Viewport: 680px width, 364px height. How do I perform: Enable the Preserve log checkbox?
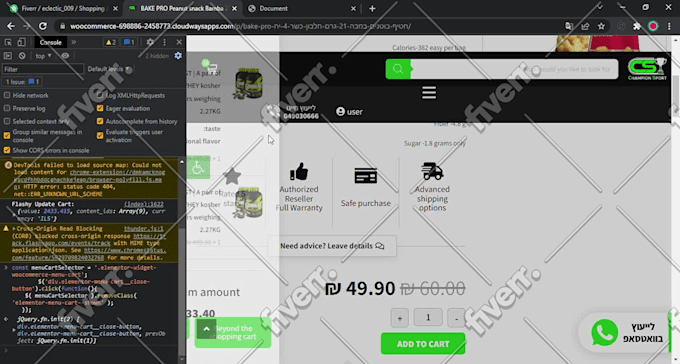click(x=7, y=108)
